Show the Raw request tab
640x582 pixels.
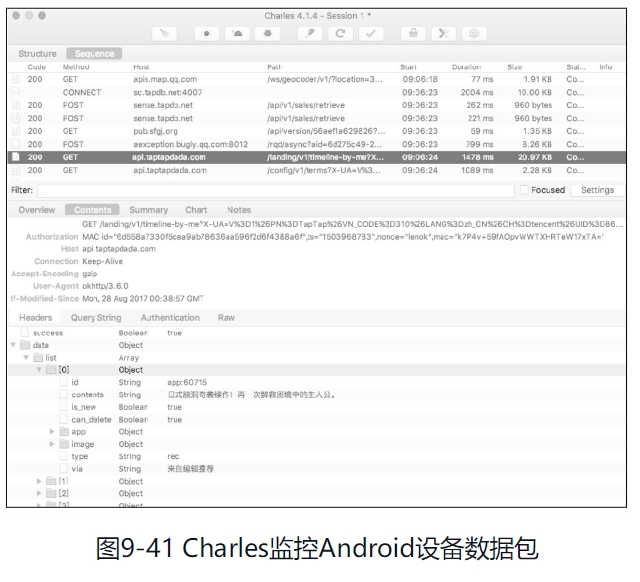coord(226,318)
